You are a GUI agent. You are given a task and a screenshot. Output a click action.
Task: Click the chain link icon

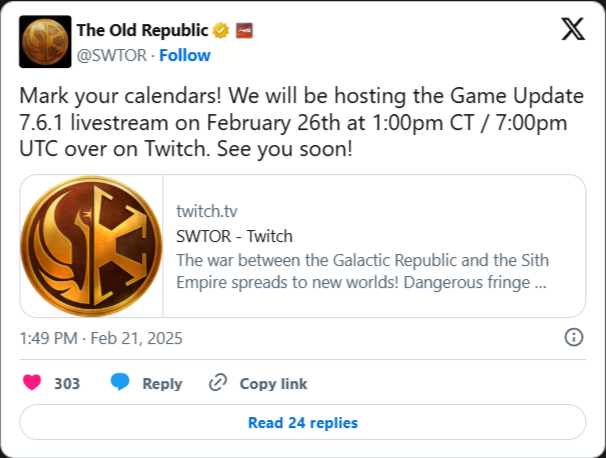click(x=218, y=383)
